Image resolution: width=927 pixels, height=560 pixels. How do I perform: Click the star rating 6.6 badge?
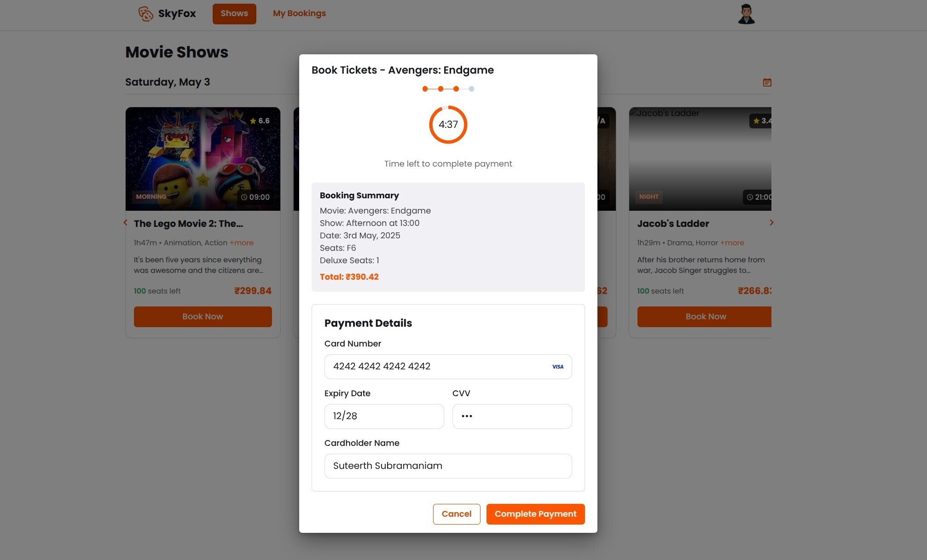coord(260,121)
